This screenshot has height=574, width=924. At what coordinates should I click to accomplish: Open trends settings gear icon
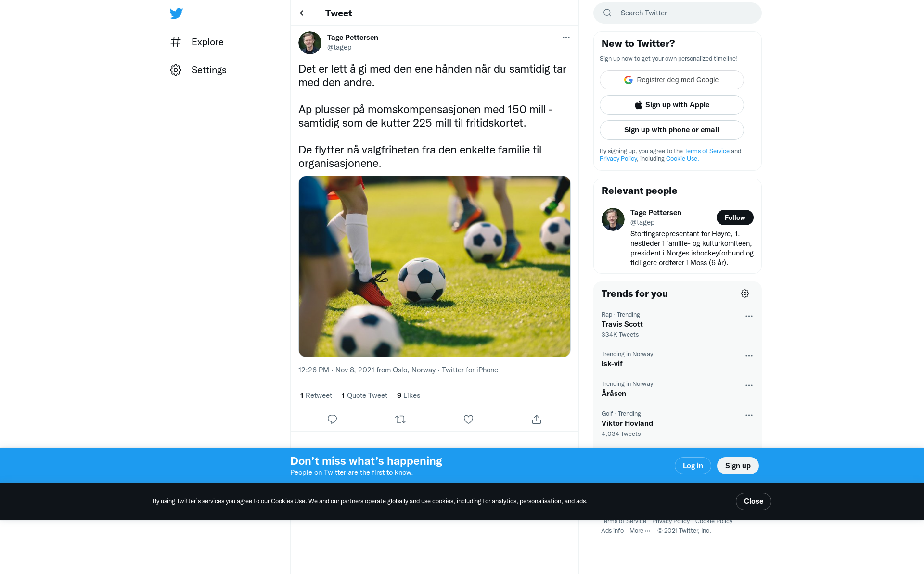(745, 293)
